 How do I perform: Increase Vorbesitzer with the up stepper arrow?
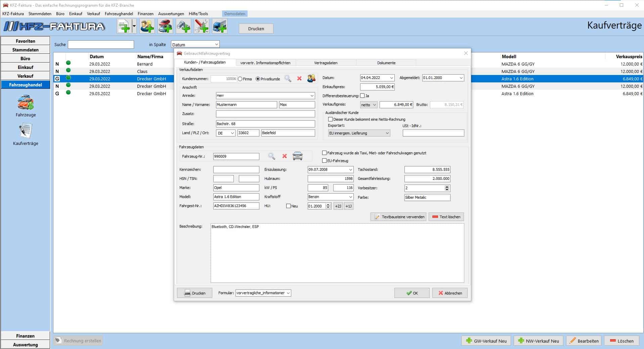pyautogui.click(x=447, y=187)
